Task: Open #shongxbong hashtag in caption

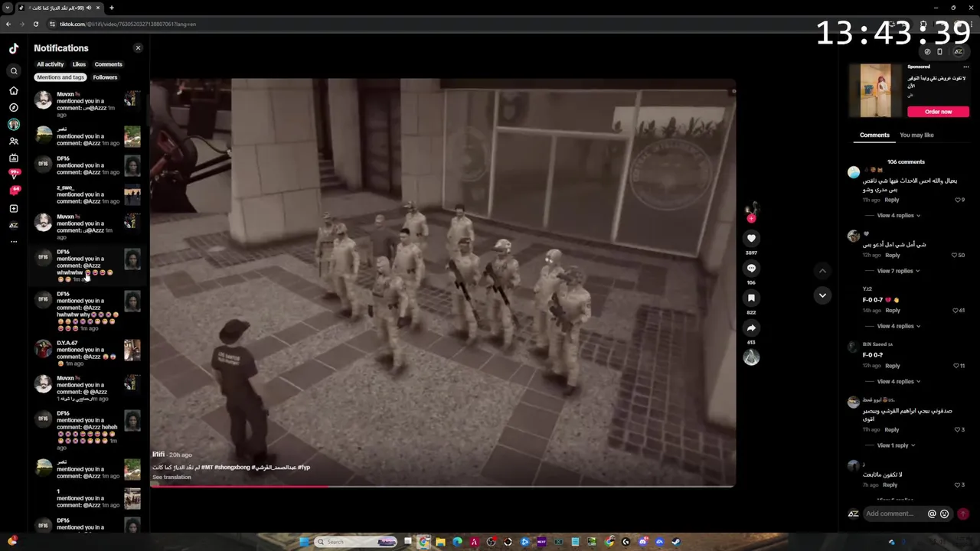Action: click(x=232, y=467)
